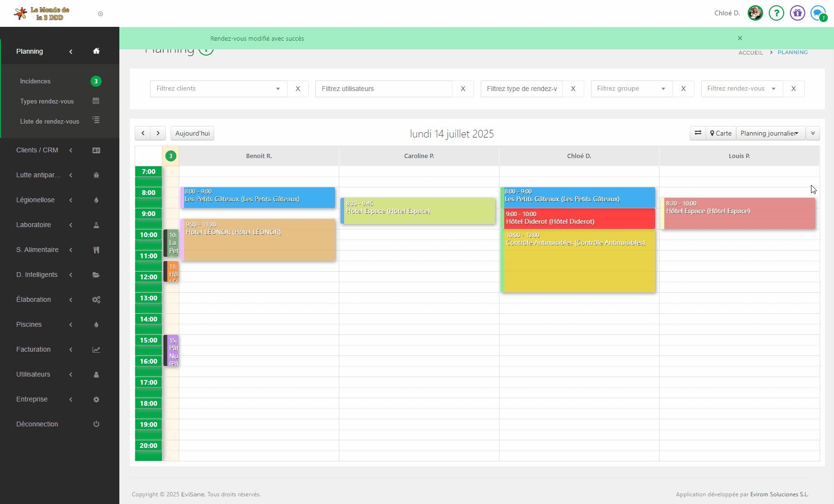Open the Planning journalier view dropdown

click(x=770, y=133)
